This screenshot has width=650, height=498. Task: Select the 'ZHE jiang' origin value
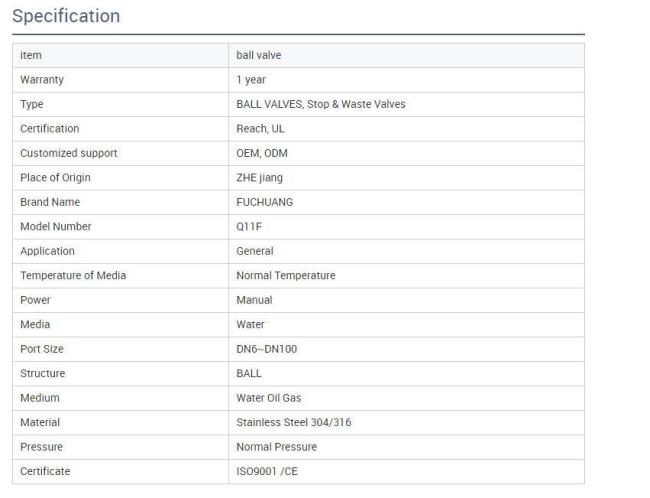(258, 178)
